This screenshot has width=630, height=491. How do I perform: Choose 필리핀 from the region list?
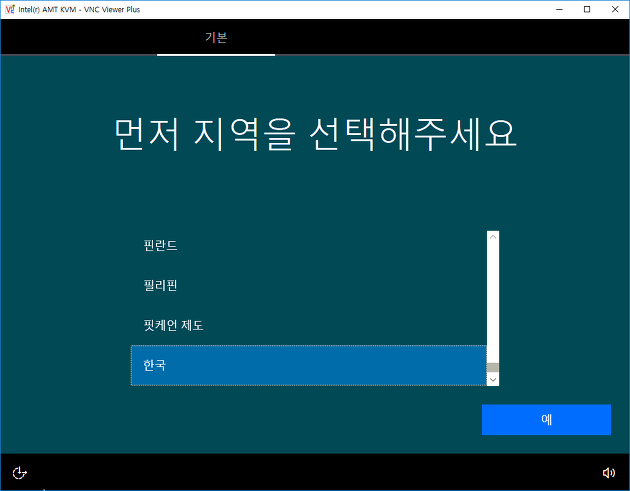pos(309,285)
